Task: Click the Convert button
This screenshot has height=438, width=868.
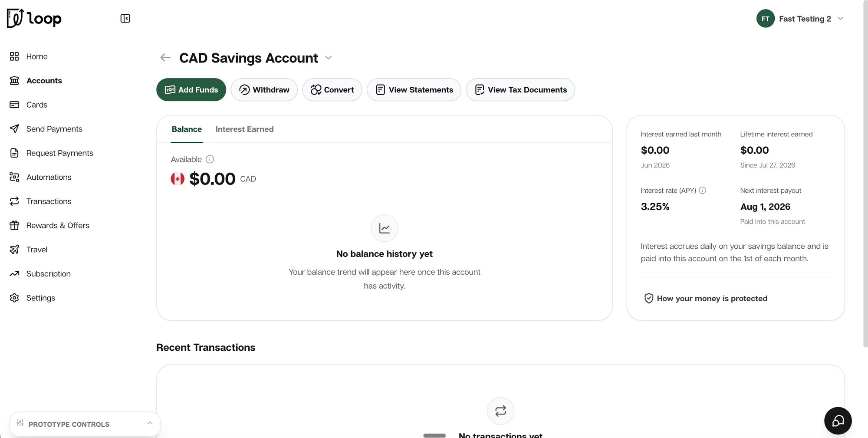Action: point(332,90)
